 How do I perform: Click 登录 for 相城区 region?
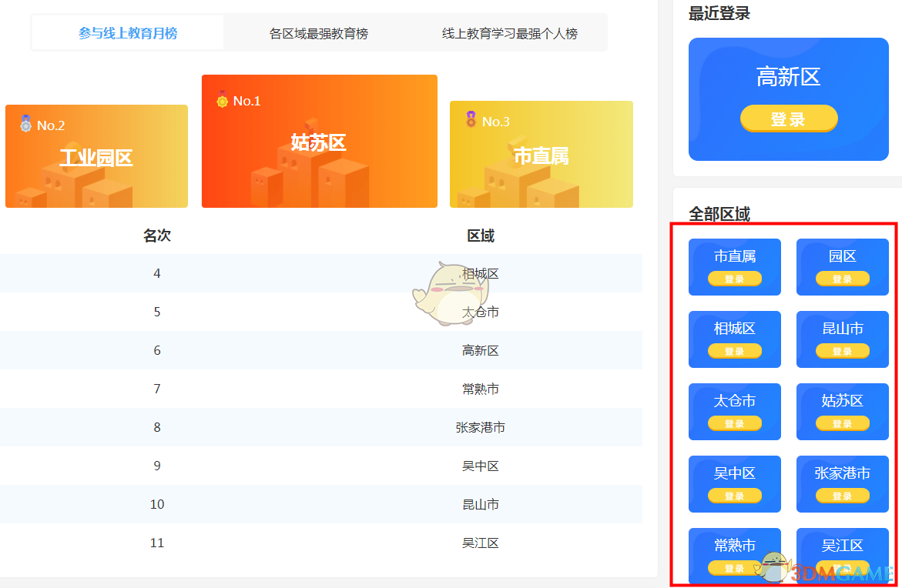pyautogui.click(x=734, y=351)
